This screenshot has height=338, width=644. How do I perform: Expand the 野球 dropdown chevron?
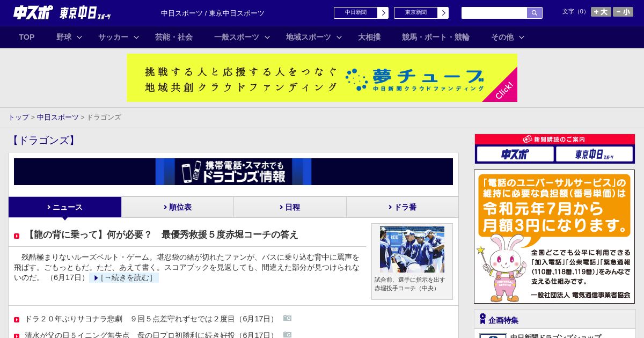pos(79,38)
